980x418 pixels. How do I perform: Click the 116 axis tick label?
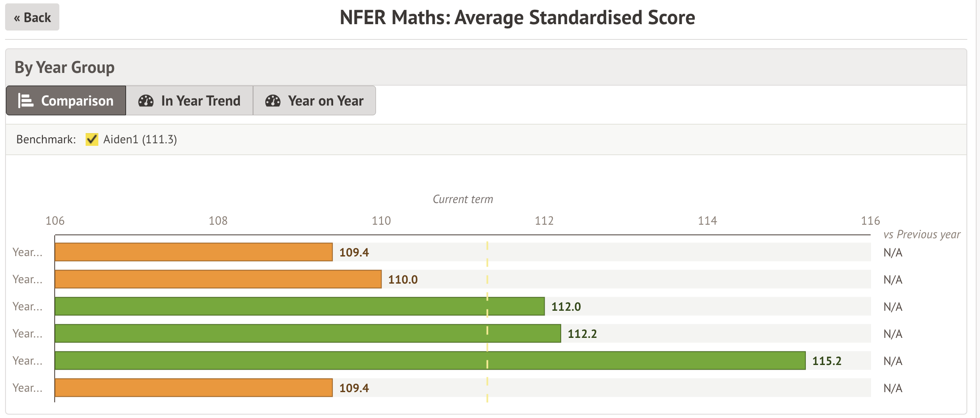(x=870, y=221)
